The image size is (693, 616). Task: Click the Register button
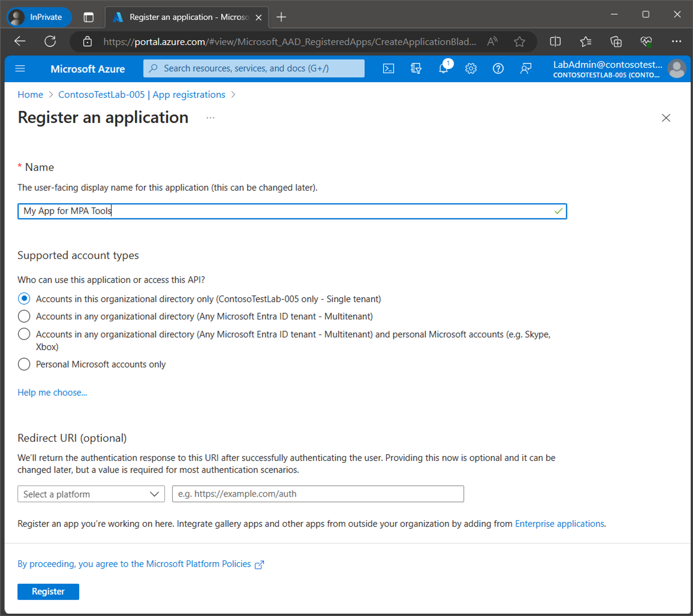[48, 592]
